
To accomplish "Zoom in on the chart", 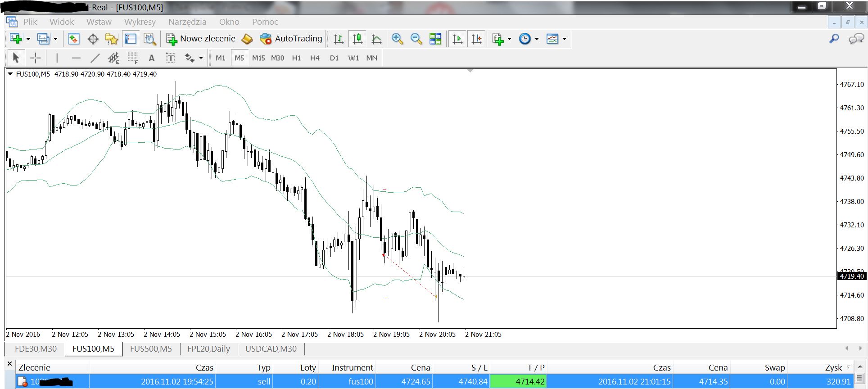I will tap(397, 39).
